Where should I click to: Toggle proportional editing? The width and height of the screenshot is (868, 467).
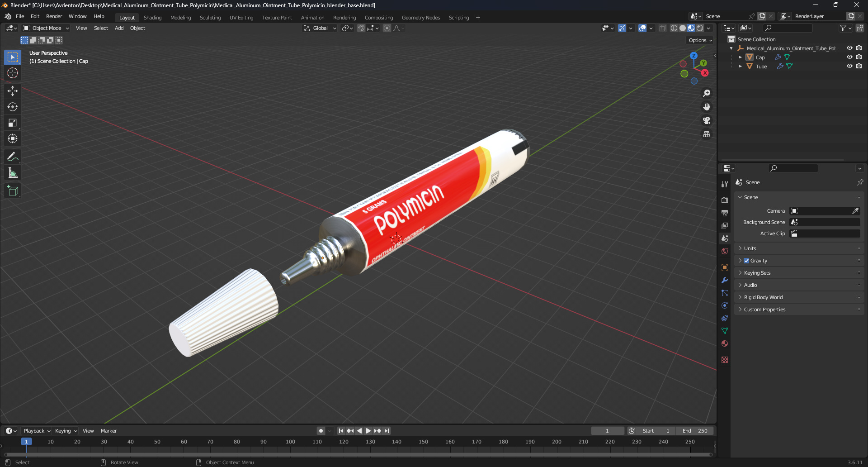387,28
